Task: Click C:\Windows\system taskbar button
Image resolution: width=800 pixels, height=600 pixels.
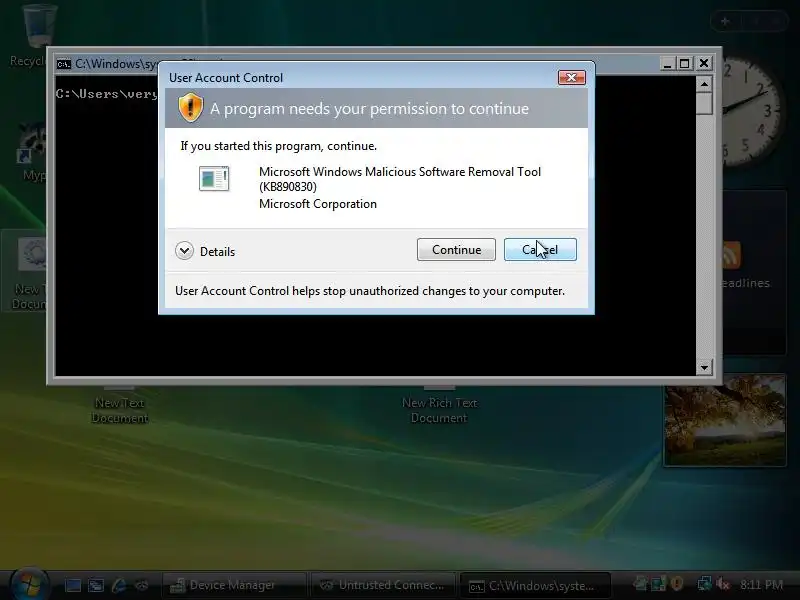Action: click(x=535, y=586)
